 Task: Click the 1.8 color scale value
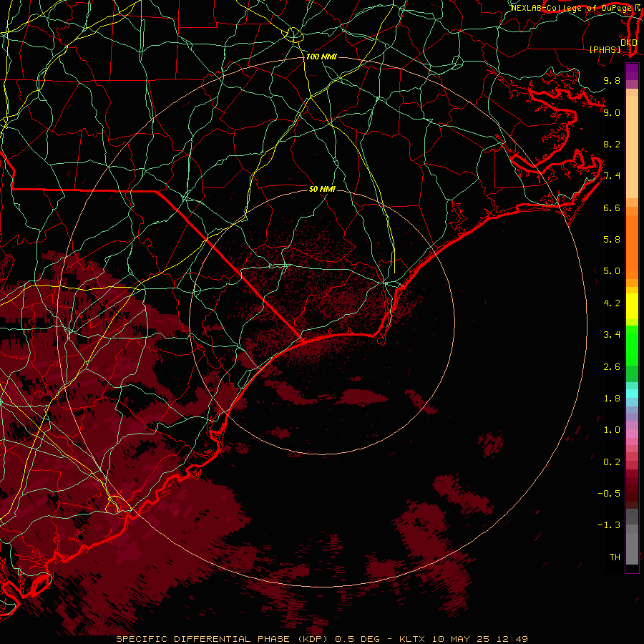612,399
